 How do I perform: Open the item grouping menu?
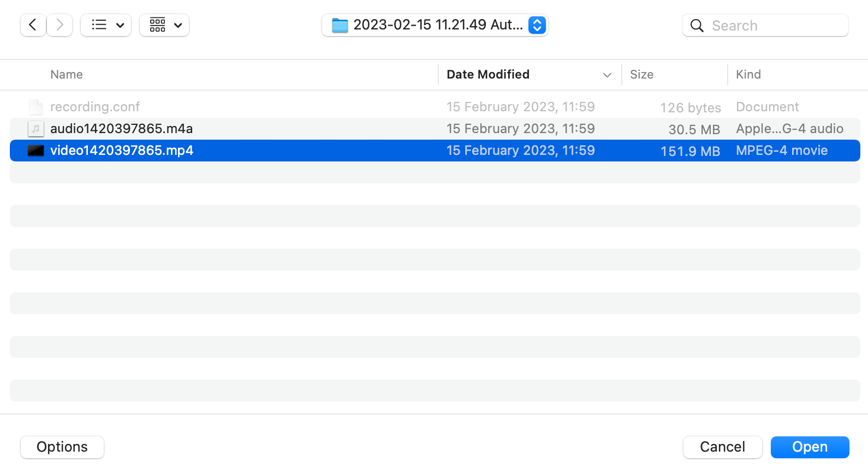pos(164,25)
